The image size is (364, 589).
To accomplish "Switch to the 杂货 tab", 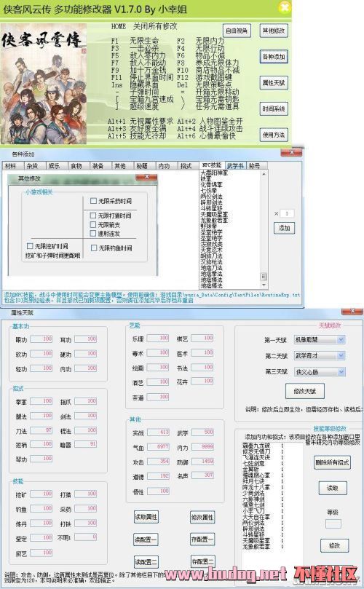I will tap(34, 166).
